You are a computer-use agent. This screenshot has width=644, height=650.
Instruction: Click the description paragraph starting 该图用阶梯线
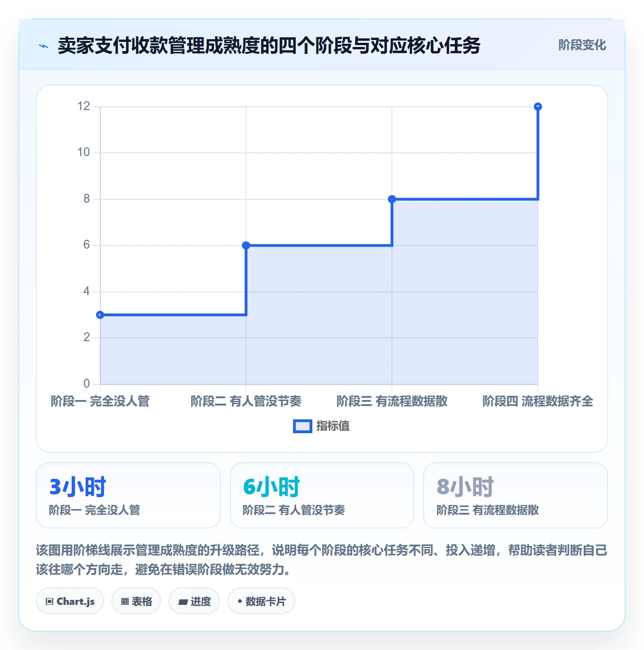tap(322, 560)
